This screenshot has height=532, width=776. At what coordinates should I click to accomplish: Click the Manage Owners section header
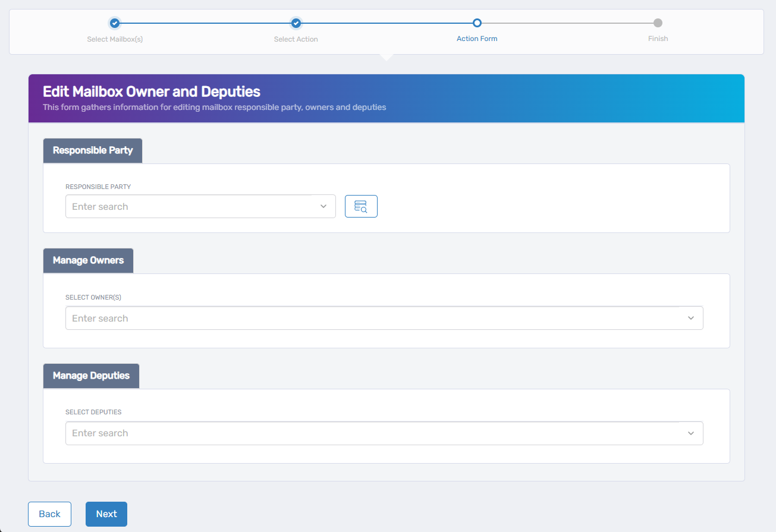coord(88,260)
